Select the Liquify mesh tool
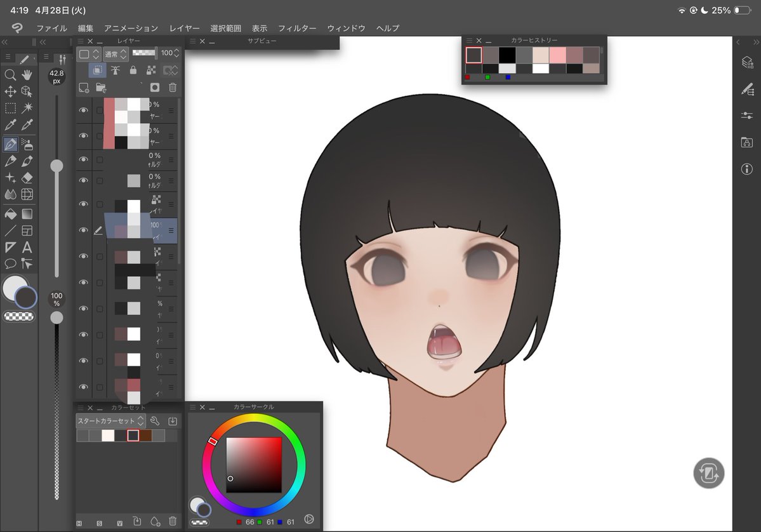Screen dimensions: 761x532 (27, 194)
